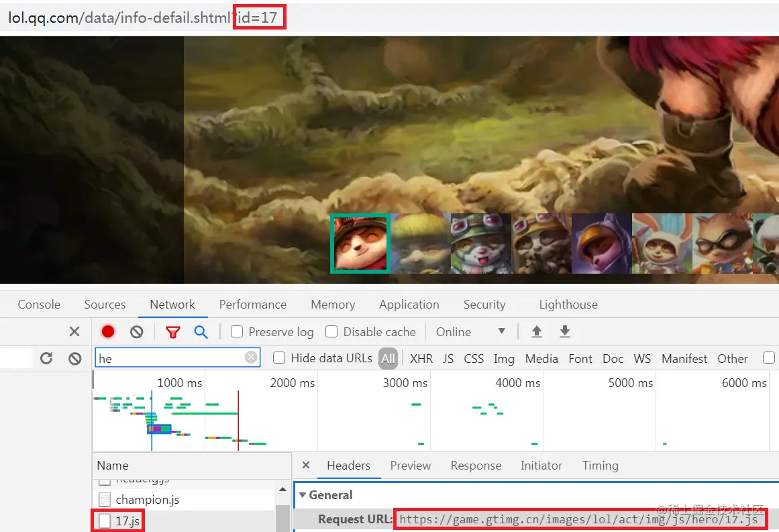Select the red-hat Teemo skin thumbnail

point(360,244)
